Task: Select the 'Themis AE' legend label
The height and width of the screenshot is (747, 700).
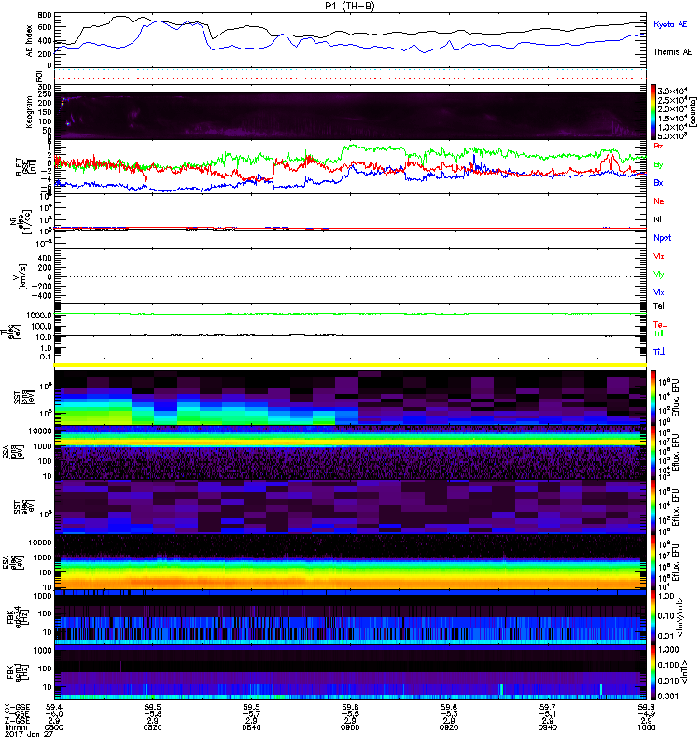Action: [x=672, y=52]
